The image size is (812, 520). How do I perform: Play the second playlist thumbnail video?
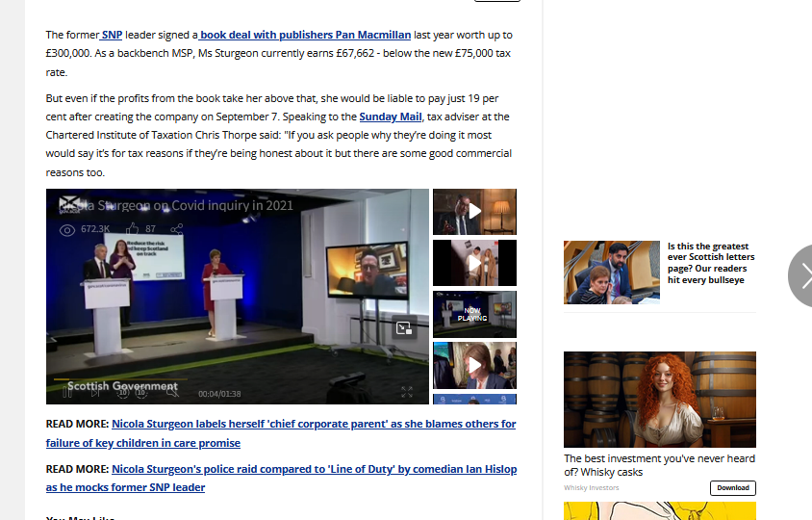(x=474, y=263)
